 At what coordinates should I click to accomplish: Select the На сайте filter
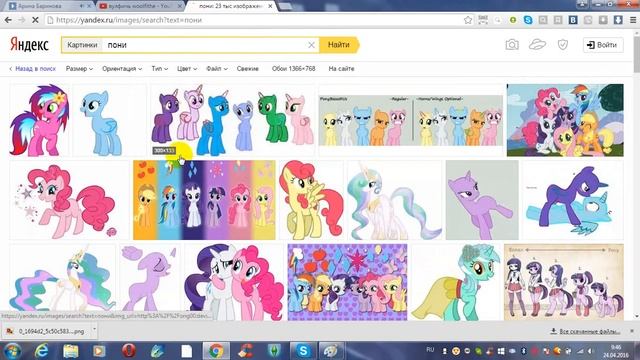click(x=341, y=69)
